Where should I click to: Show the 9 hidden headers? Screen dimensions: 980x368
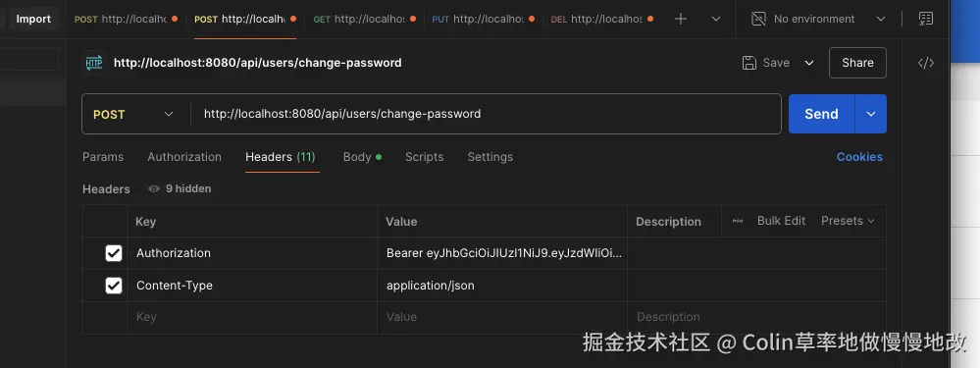[x=180, y=188]
